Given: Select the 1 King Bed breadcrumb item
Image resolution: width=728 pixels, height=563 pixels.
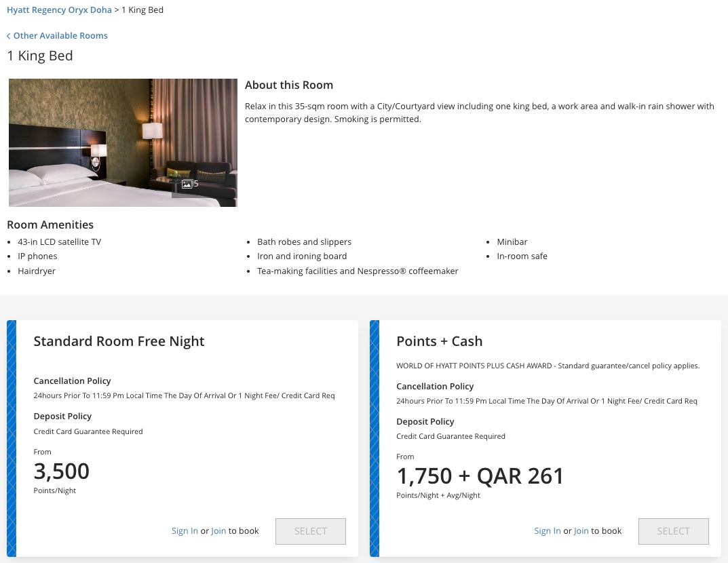Looking at the screenshot, I should click(x=142, y=9).
